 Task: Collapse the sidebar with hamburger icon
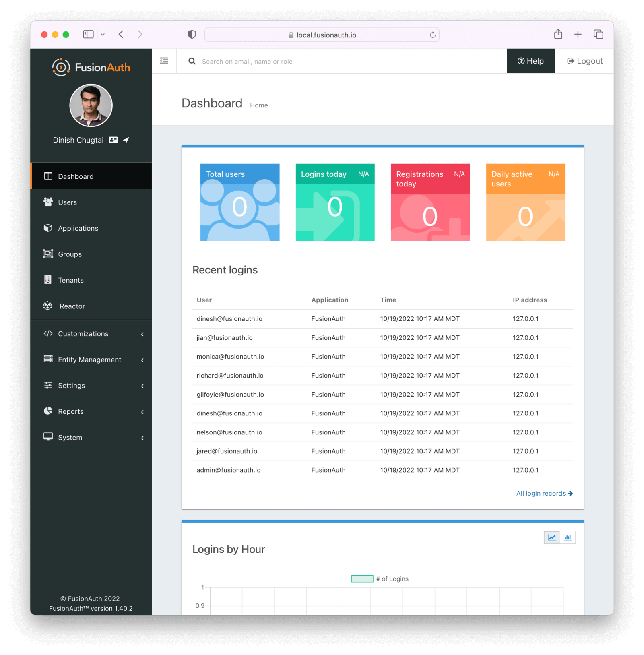tap(164, 61)
